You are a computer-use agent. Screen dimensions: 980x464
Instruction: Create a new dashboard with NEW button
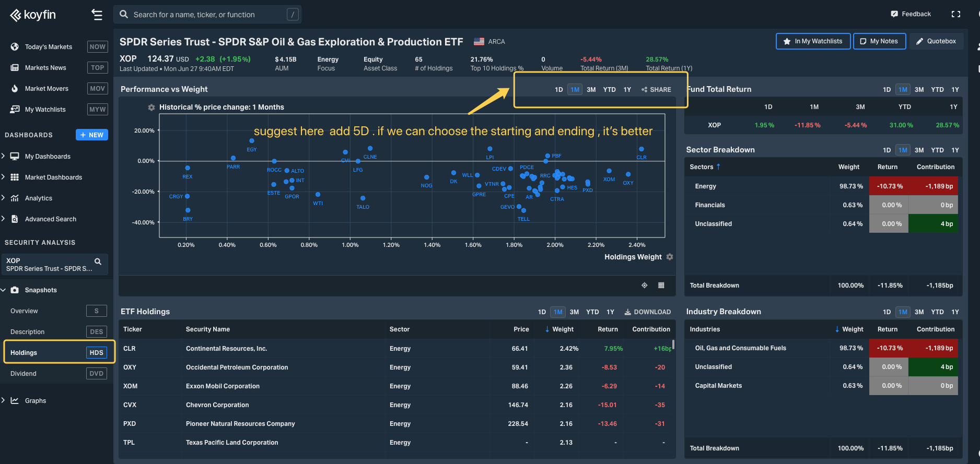coord(92,135)
